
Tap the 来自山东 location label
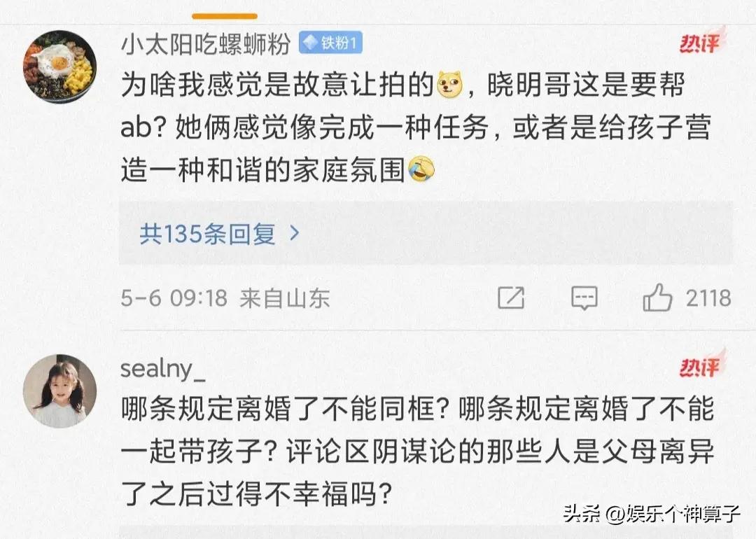tap(284, 299)
